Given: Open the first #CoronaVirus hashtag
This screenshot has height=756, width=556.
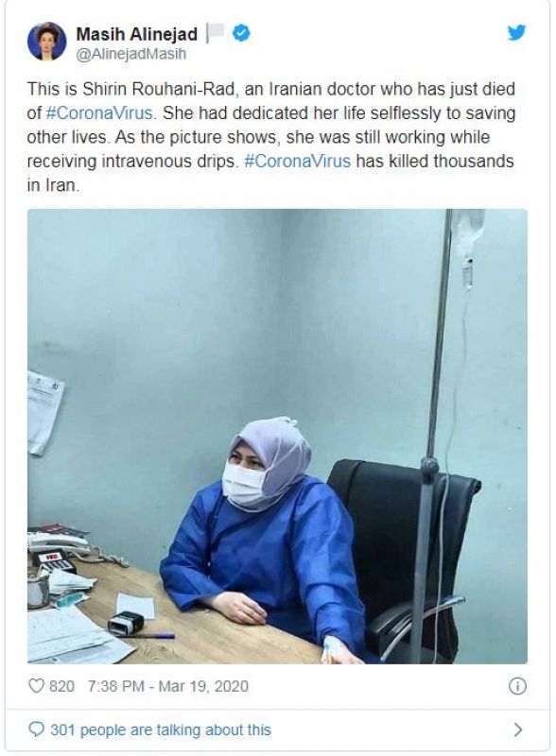Looking at the screenshot, I should click(101, 113).
